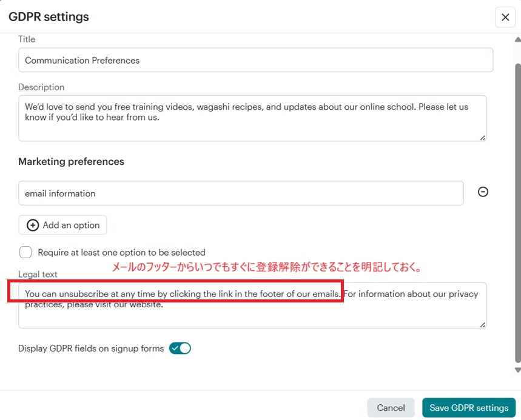
Task: Click the GDPR settings dialog title
Action: 49,17
